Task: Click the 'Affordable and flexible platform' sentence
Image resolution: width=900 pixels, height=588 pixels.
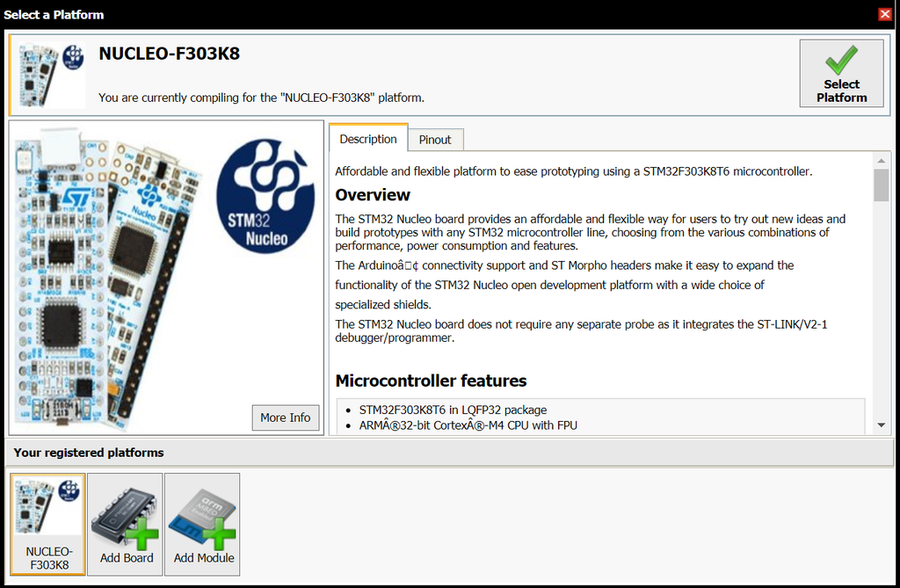Action: [573, 171]
